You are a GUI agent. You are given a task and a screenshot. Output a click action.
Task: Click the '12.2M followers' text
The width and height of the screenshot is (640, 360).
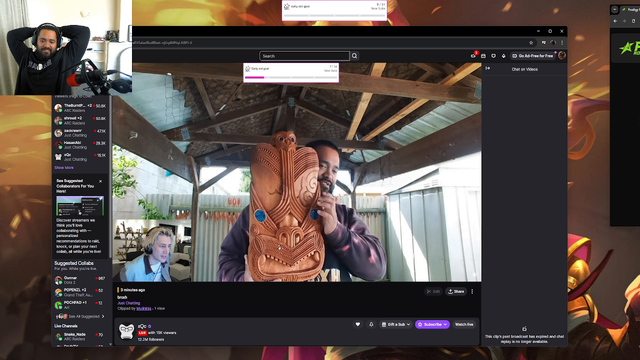[x=151, y=340]
